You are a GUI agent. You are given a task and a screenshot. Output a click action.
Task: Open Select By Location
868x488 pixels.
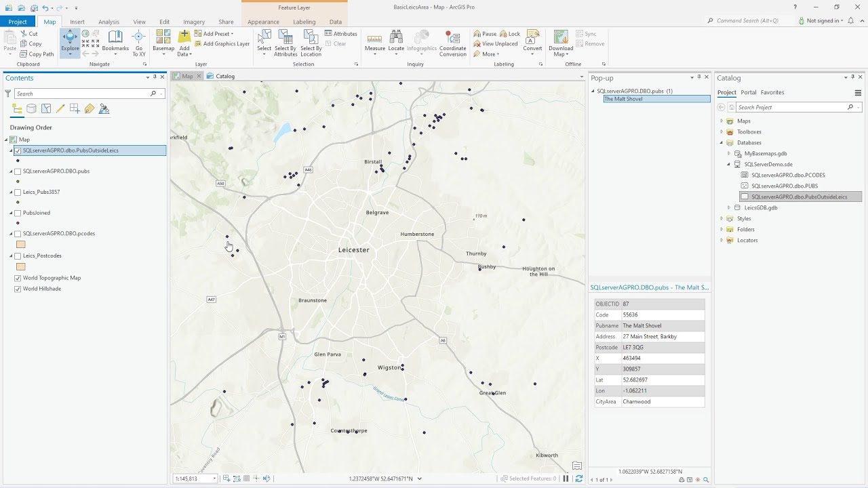point(311,43)
